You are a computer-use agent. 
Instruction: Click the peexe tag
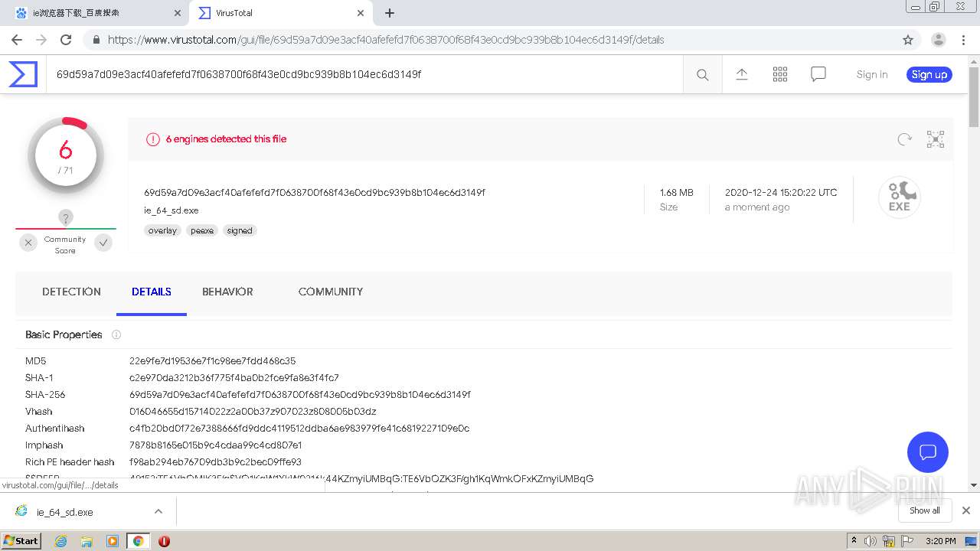pos(202,230)
